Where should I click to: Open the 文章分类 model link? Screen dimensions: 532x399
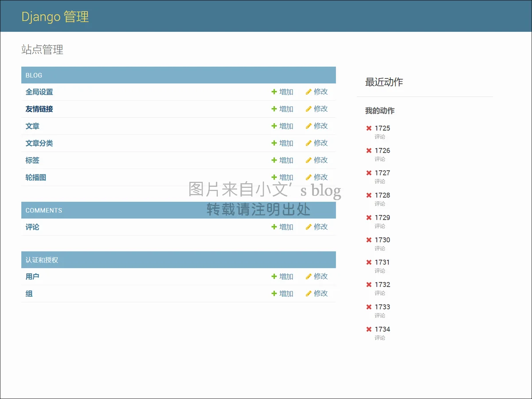point(39,143)
